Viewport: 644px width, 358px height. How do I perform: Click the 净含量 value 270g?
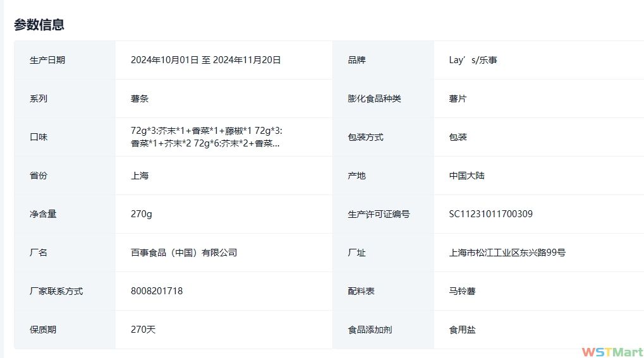point(142,214)
